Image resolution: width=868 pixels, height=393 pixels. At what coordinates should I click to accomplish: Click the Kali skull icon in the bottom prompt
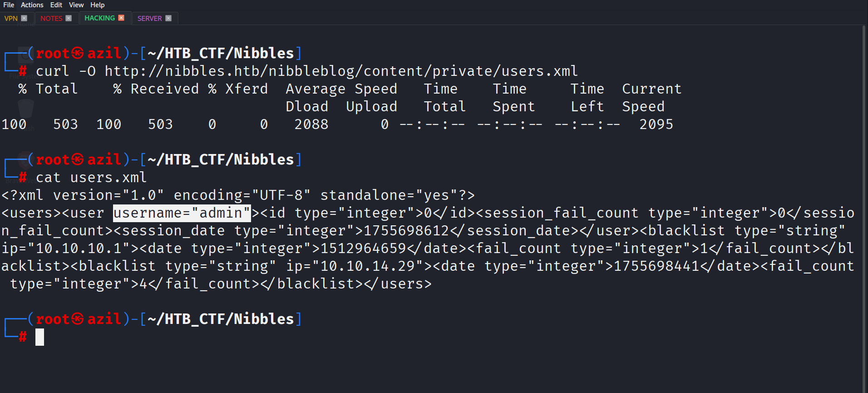[78, 319]
